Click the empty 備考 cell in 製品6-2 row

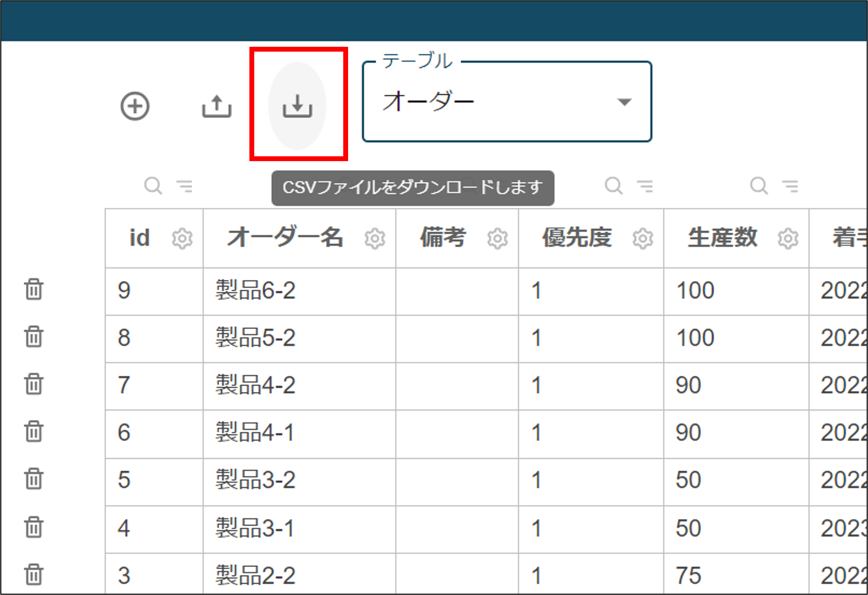point(457,291)
